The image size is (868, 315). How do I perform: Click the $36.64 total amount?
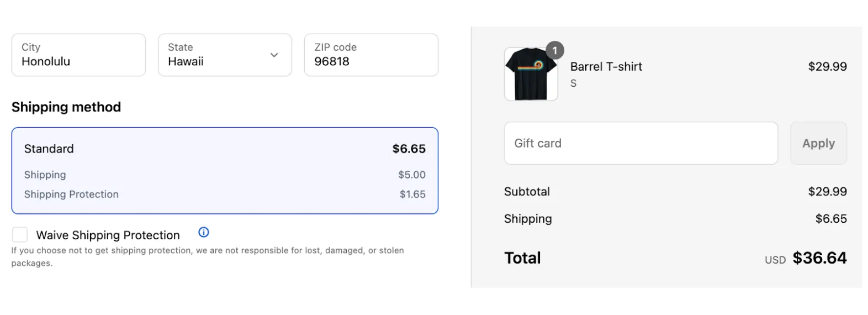click(x=819, y=258)
